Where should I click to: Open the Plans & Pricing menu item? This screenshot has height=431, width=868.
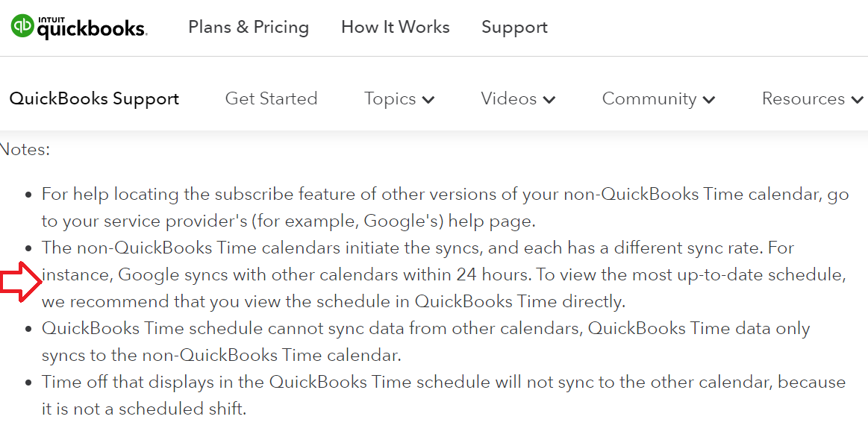[x=249, y=28]
